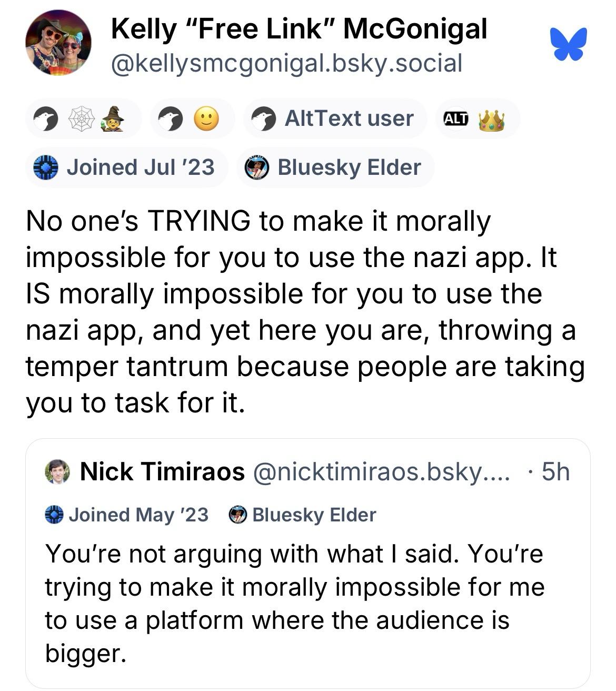
Task: Click the spider web and witch label badge
Action: (83, 119)
